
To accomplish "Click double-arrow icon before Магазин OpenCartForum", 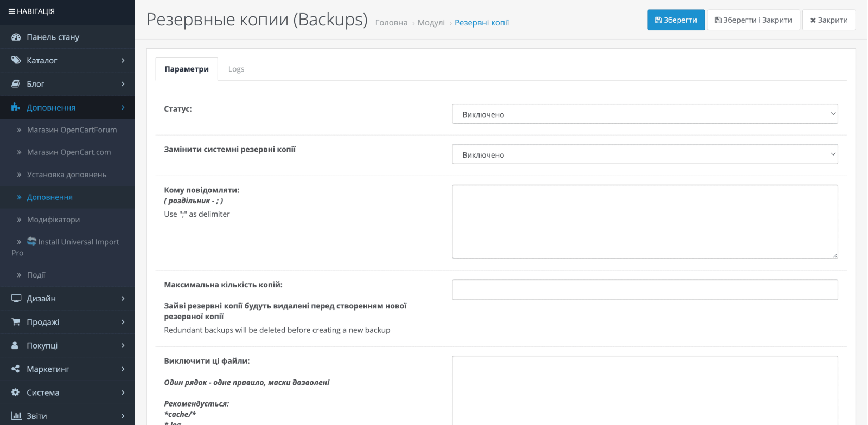I will tap(20, 130).
